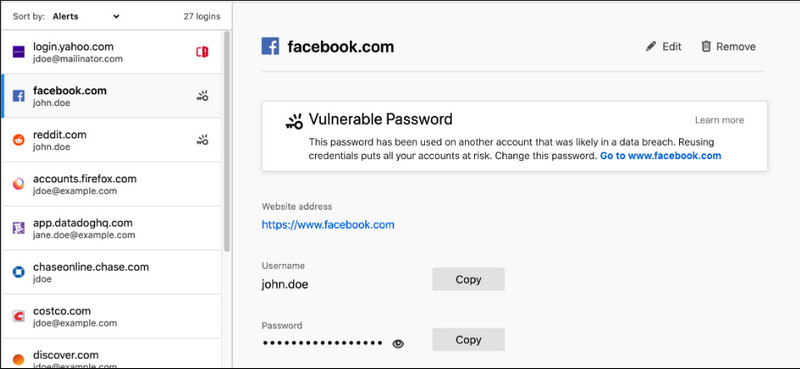Image resolution: width=800 pixels, height=369 pixels.
Task: Click the Chase logo in the login list
Action: pos(18,272)
